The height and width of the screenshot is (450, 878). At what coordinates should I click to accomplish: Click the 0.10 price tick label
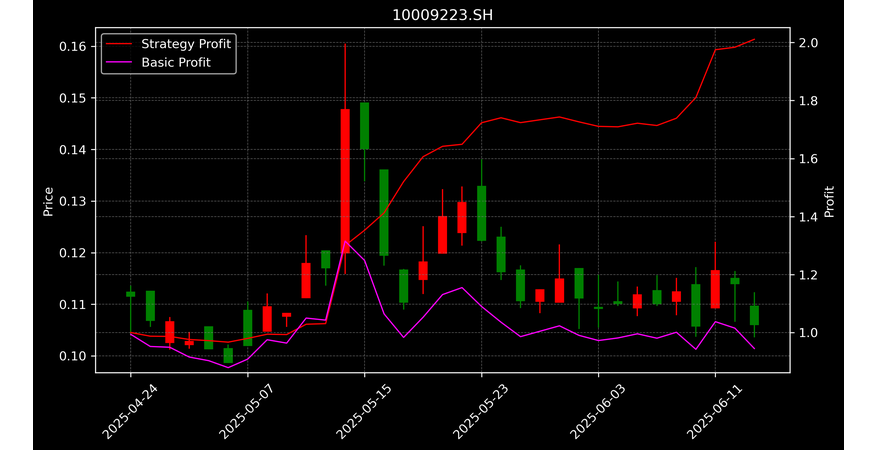click(x=73, y=357)
